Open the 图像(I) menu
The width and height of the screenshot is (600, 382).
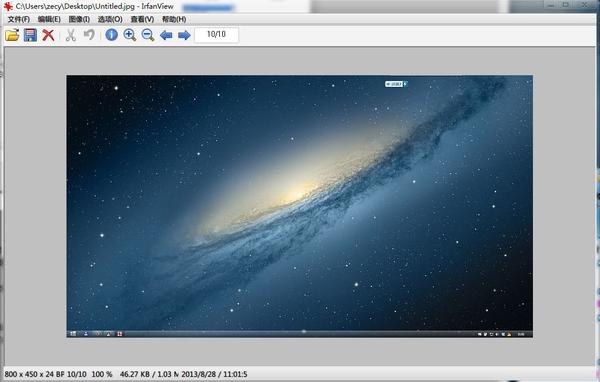click(79, 19)
